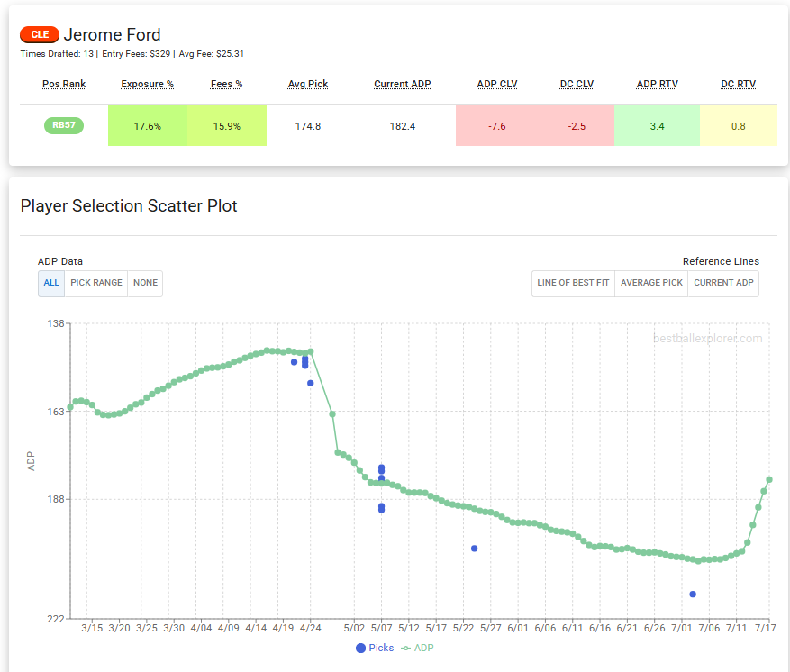Click the green ADP legend marker
Screen dimensions: 790x672
[407, 648]
